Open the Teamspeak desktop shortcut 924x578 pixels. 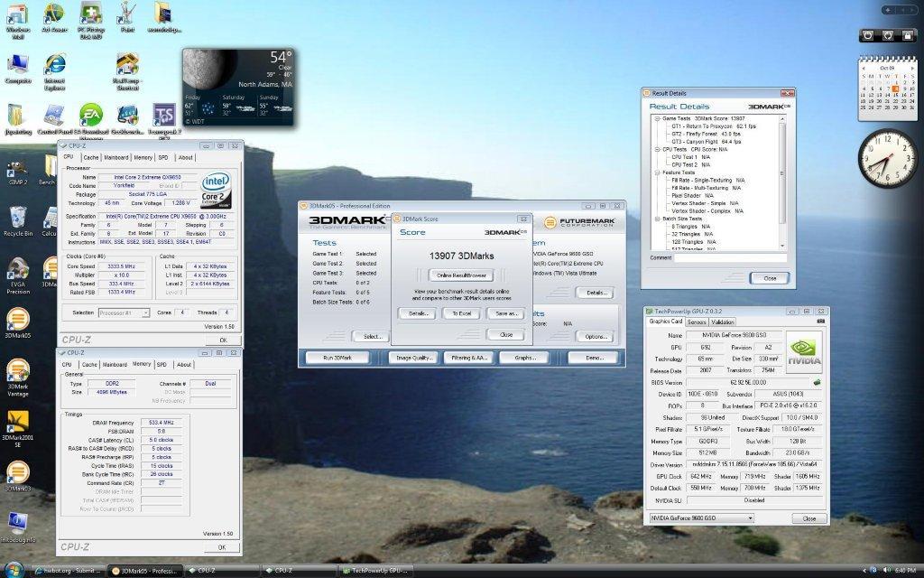pos(164,120)
